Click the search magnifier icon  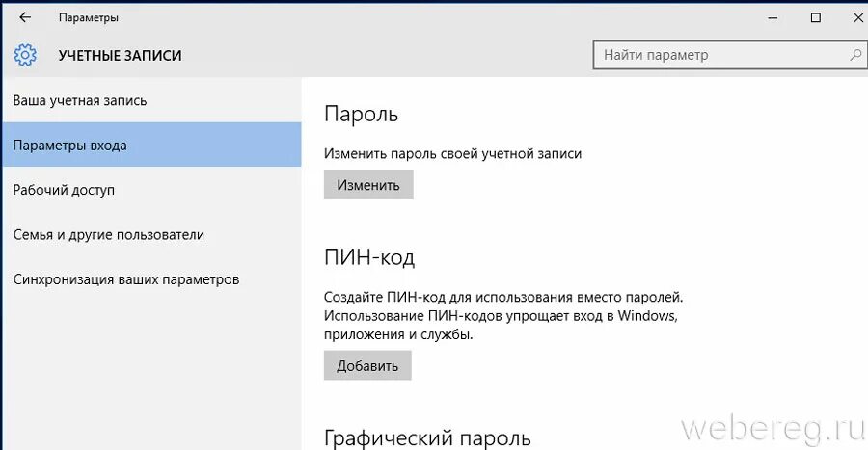tap(855, 55)
